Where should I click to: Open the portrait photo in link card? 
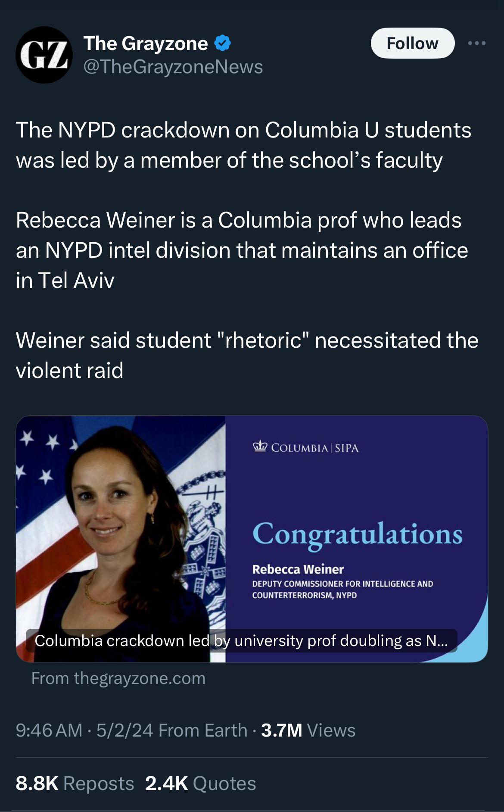point(121,539)
